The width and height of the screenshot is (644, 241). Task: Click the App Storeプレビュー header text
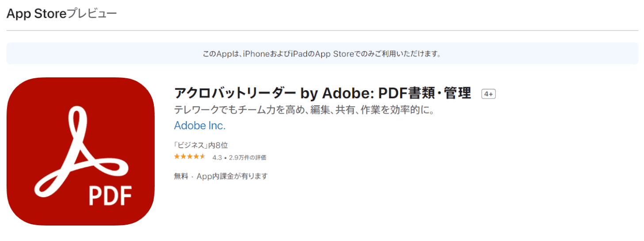pyautogui.click(x=61, y=14)
